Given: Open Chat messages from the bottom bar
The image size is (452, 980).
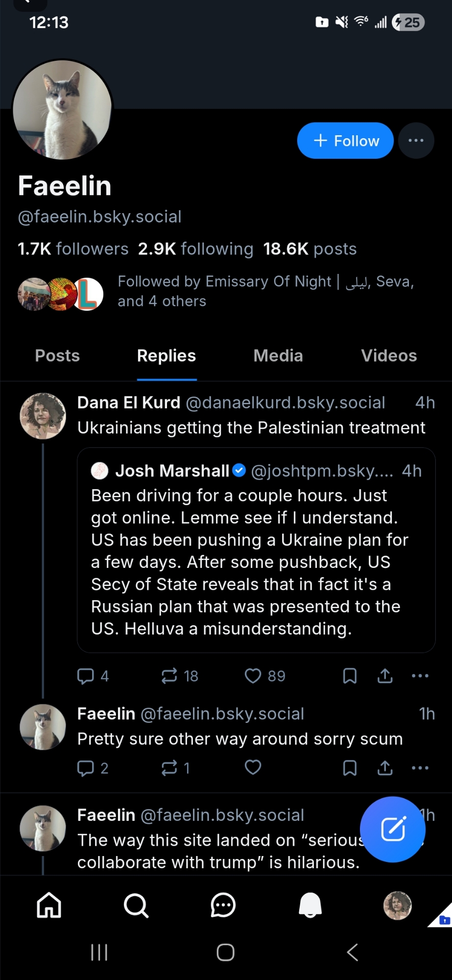Looking at the screenshot, I should pyautogui.click(x=223, y=905).
